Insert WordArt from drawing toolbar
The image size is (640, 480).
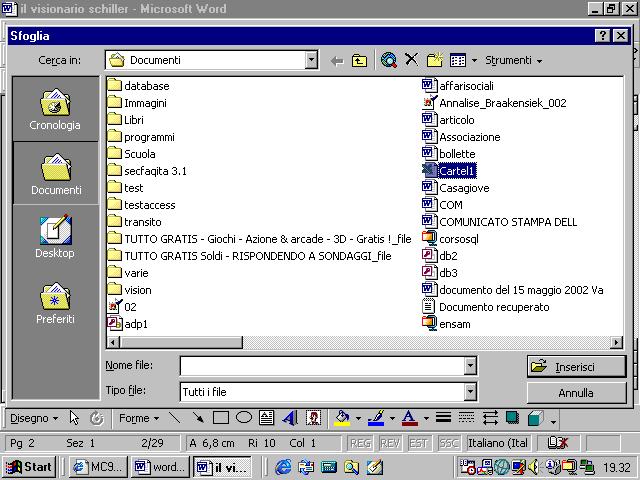tap(289, 418)
